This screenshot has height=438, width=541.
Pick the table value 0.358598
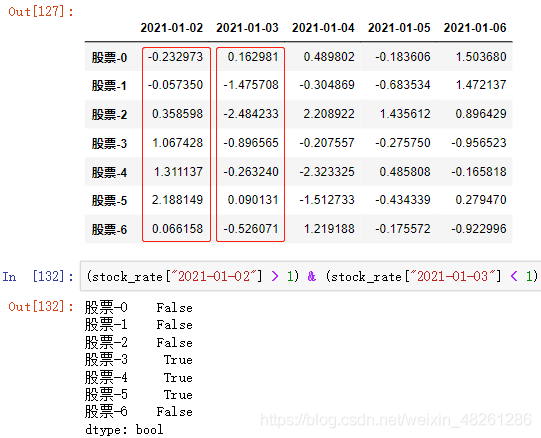(177, 114)
